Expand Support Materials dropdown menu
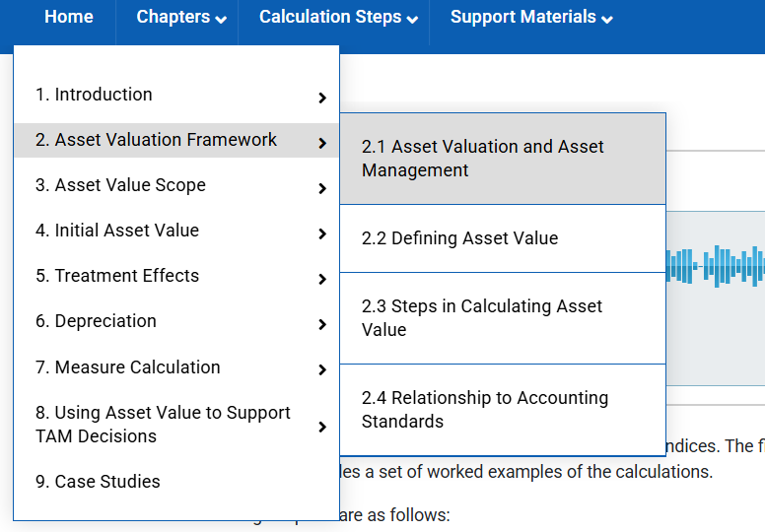Image resolution: width=765 pixels, height=532 pixels. (531, 18)
